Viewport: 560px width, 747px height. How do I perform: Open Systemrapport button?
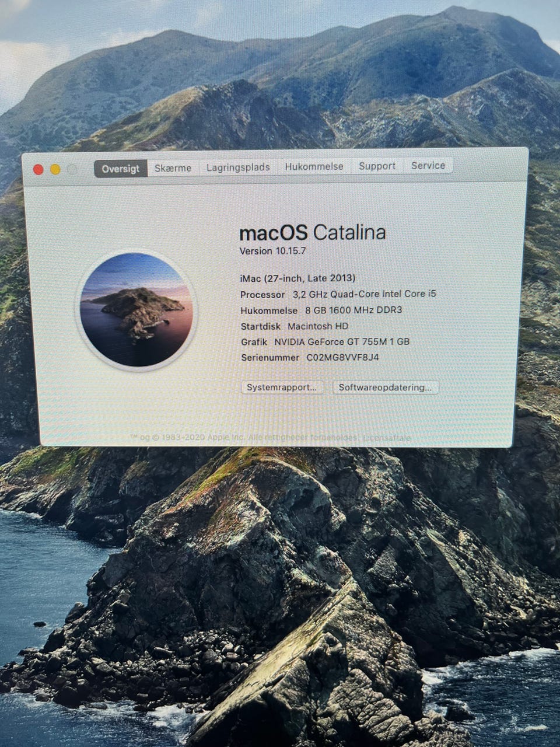click(282, 388)
